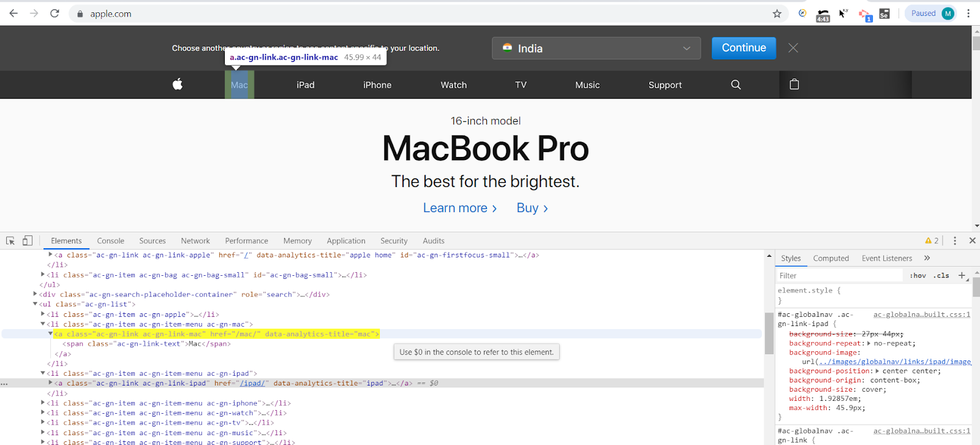980x445 pixels.
Task: Open iPad in the Apple navigation bar
Action: click(306, 85)
